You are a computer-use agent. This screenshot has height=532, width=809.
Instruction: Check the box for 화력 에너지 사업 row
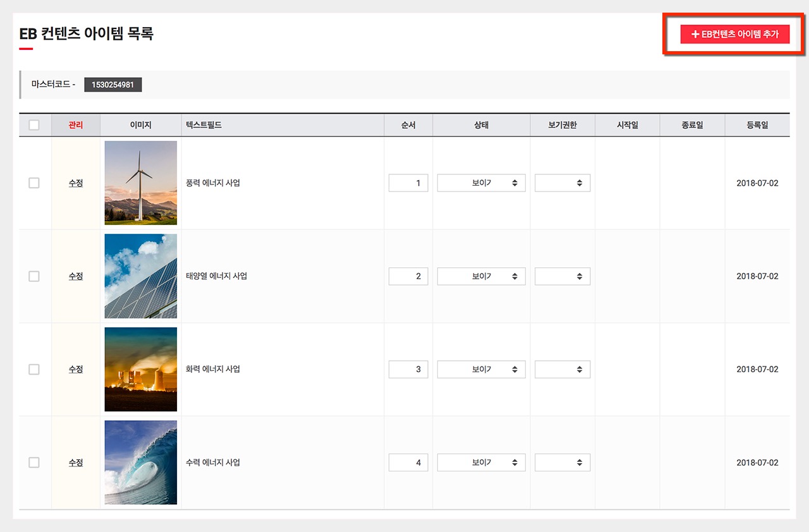point(34,369)
